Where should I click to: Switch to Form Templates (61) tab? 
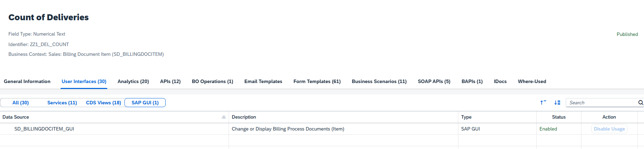click(x=317, y=81)
